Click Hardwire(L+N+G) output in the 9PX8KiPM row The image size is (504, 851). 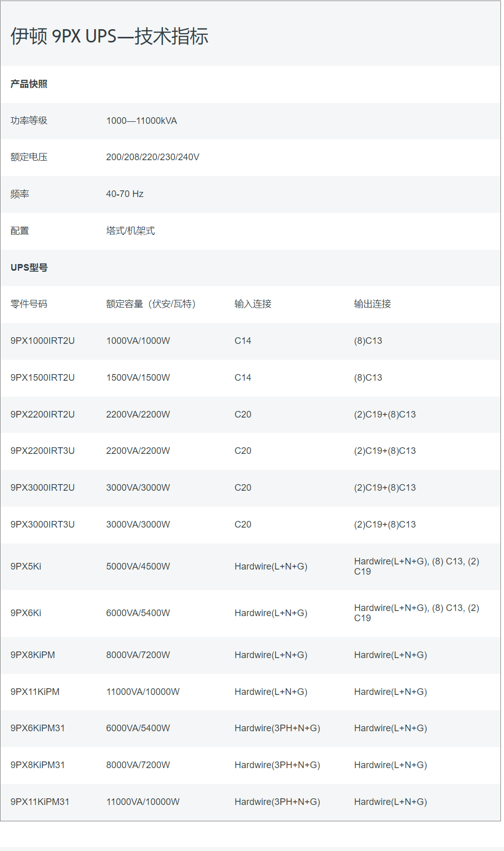coord(391,655)
